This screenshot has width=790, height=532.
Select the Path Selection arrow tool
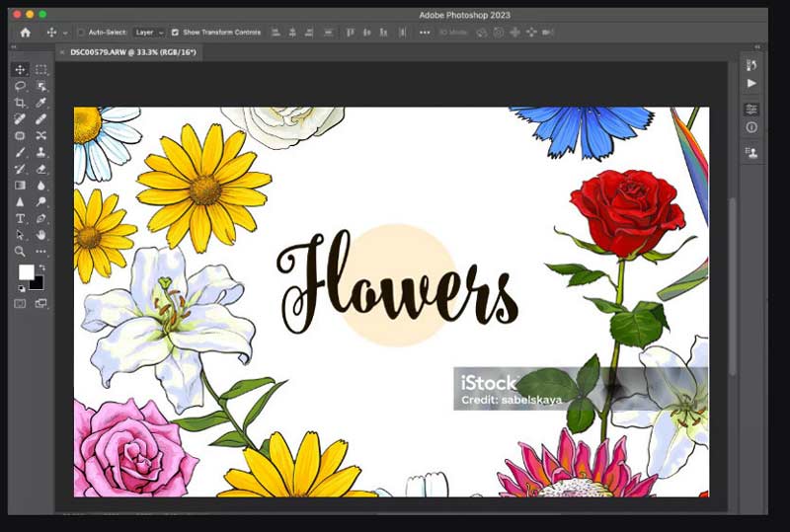[20, 235]
